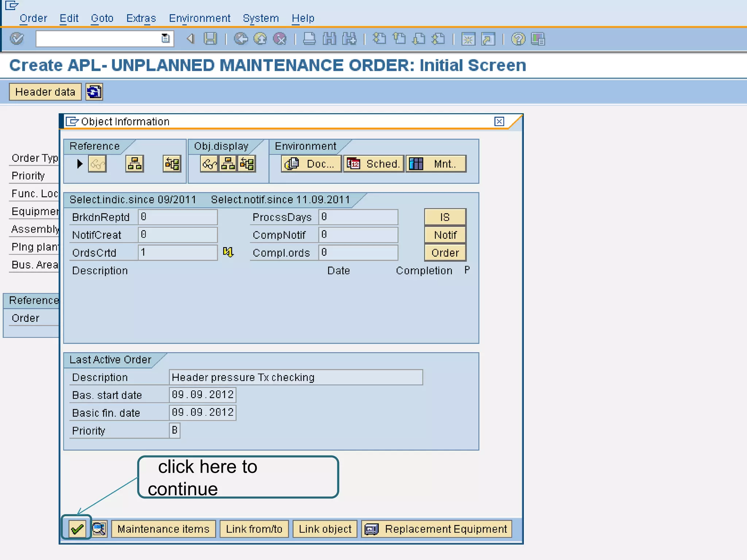Image resolution: width=747 pixels, height=560 pixels.
Task: Click the Obj.display glasses icon
Action: pos(209,164)
